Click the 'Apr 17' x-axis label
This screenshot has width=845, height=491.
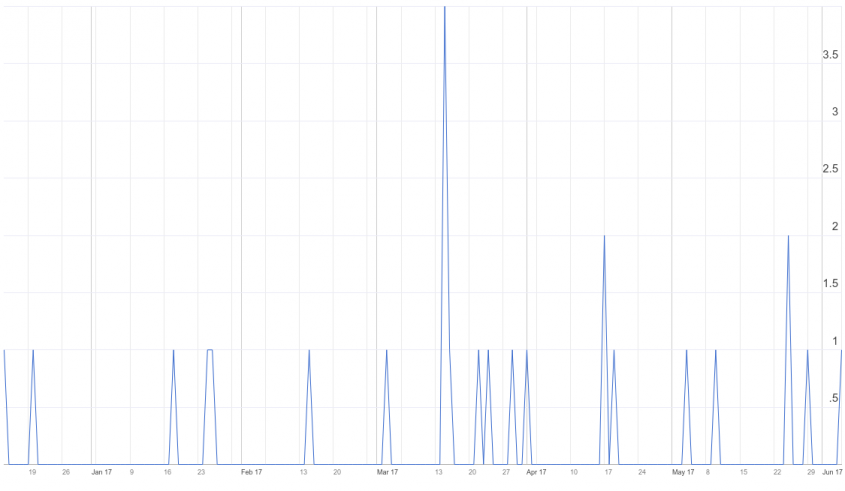[x=536, y=472]
